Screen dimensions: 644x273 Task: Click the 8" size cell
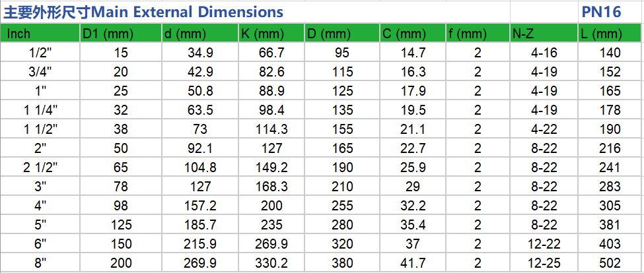(39, 262)
